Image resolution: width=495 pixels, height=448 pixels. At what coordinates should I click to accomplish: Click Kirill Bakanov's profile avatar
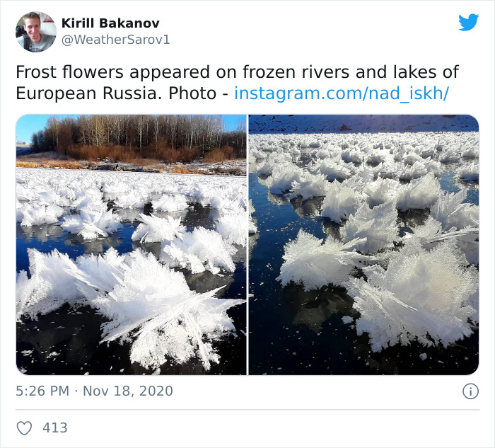(35, 32)
